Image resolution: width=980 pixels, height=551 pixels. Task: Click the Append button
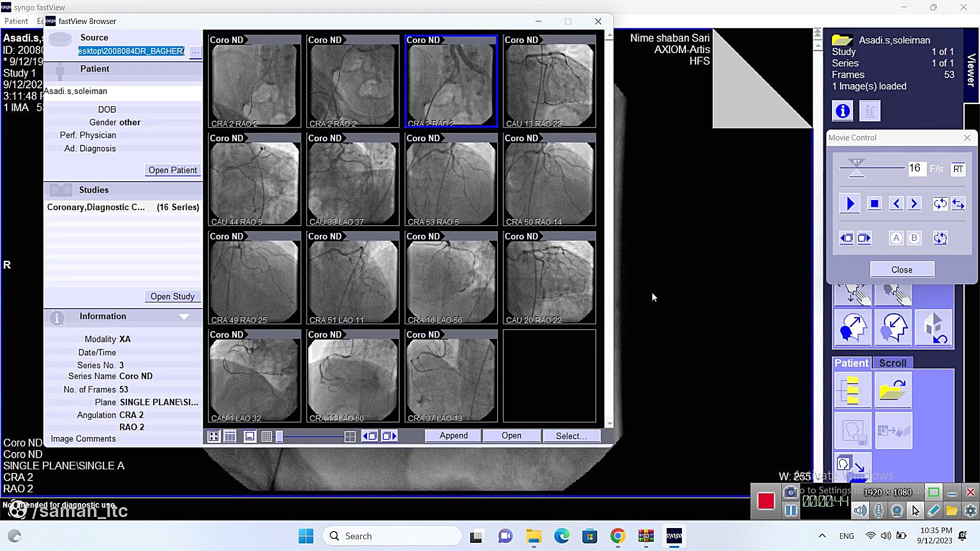453,436
